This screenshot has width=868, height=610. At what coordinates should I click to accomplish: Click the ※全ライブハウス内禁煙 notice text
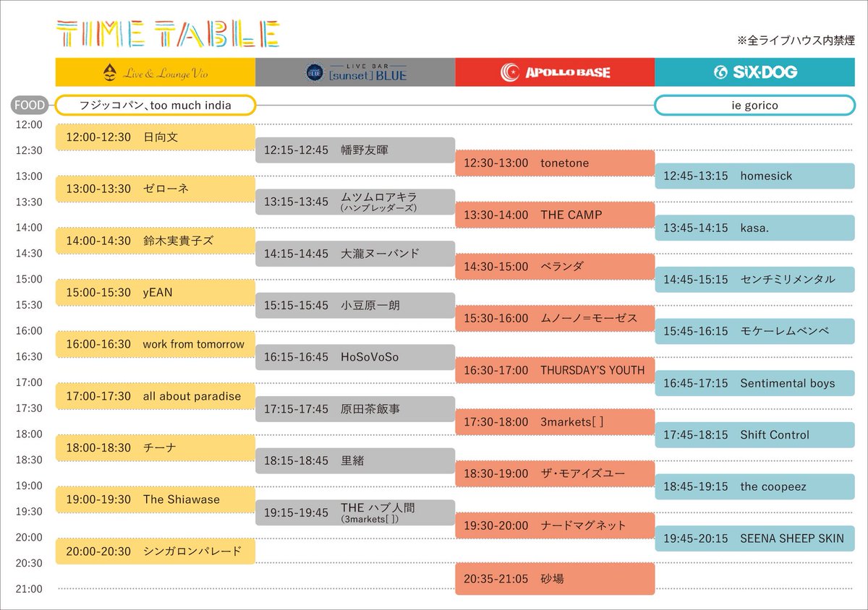coord(794,41)
